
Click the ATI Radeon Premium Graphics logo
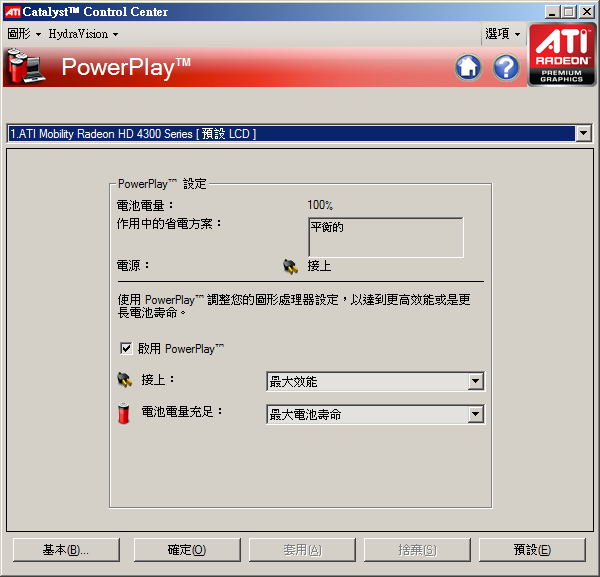(x=561, y=55)
